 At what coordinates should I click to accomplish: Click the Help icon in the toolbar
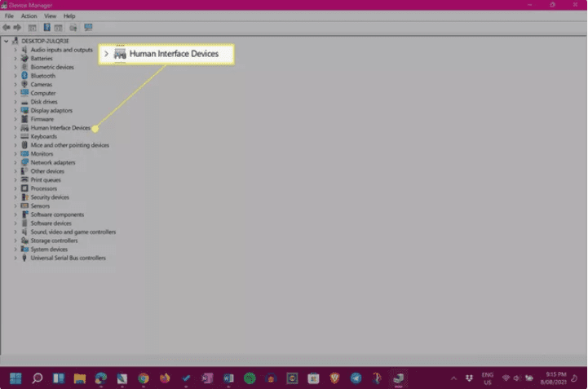tap(47, 27)
